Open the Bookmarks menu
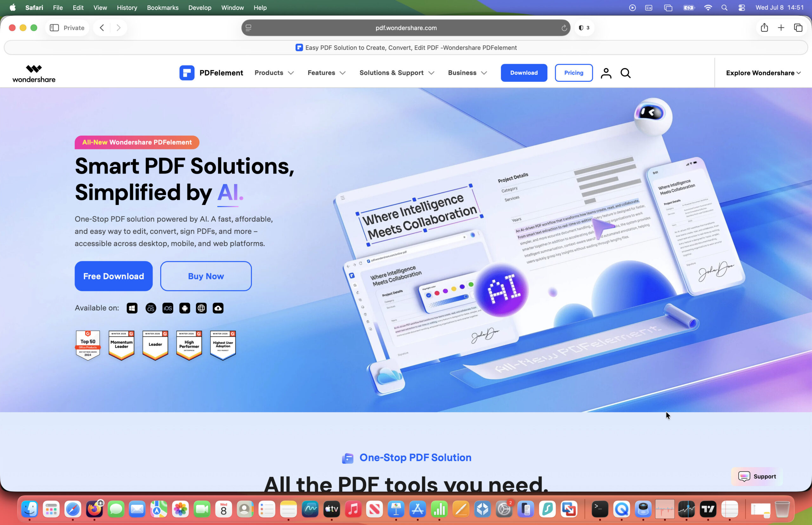This screenshot has height=525, width=812. coord(163,8)
